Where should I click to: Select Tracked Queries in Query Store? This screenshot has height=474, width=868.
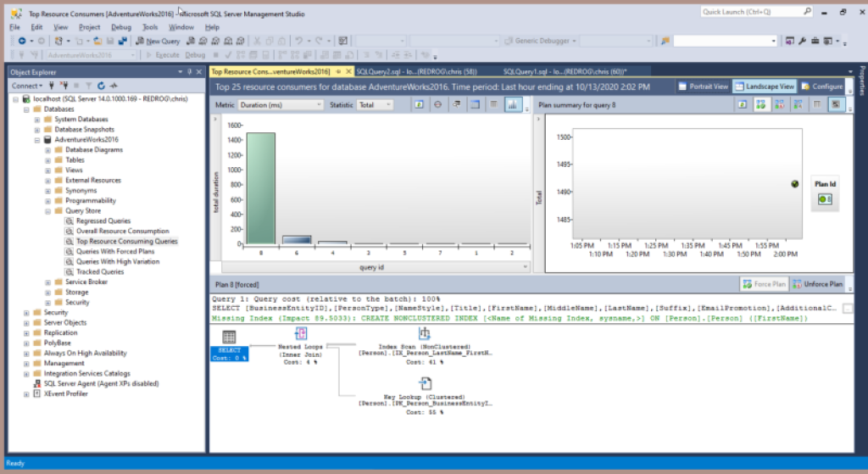[100, 272]
